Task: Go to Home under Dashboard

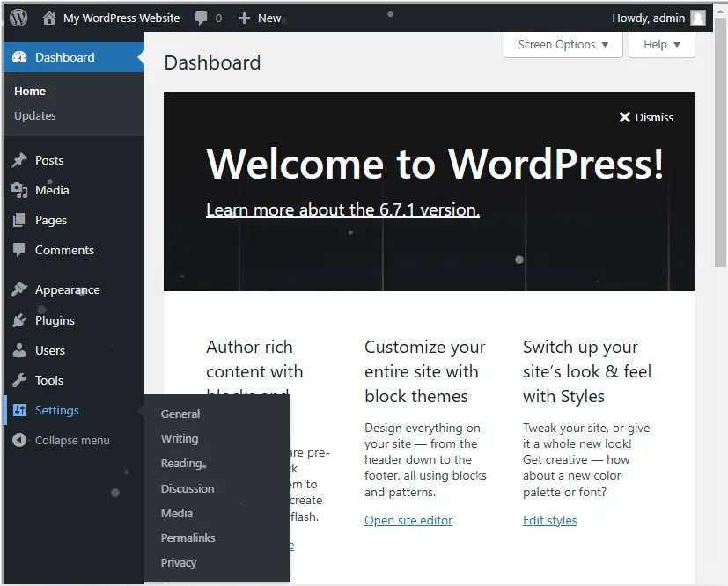Action: [30, 91]
